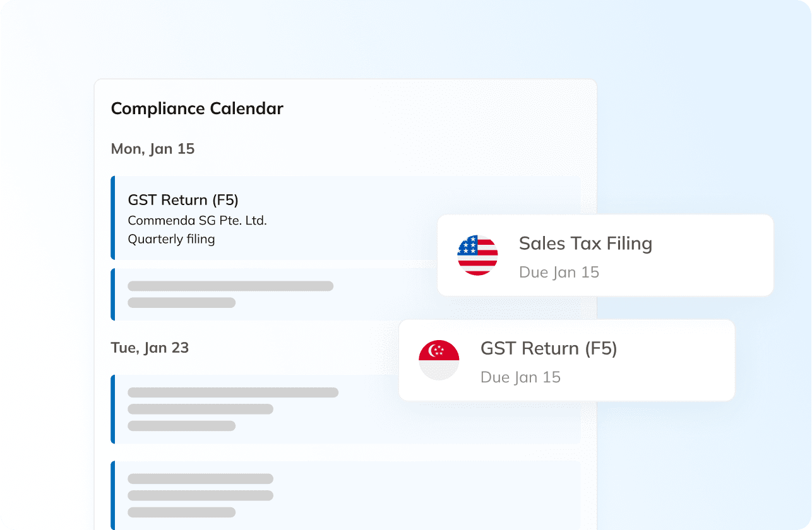Click blue accent bar of first Jan 23 entry

113,409
